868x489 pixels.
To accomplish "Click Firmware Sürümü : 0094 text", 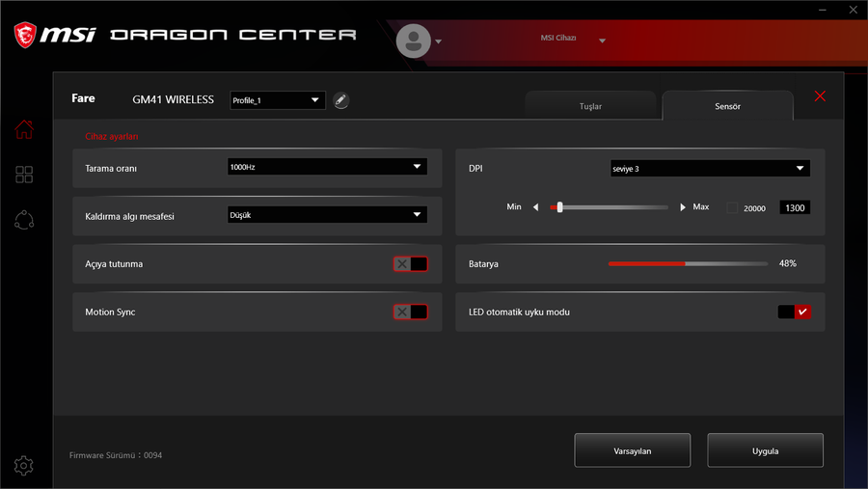I will [x=116, y=455].
